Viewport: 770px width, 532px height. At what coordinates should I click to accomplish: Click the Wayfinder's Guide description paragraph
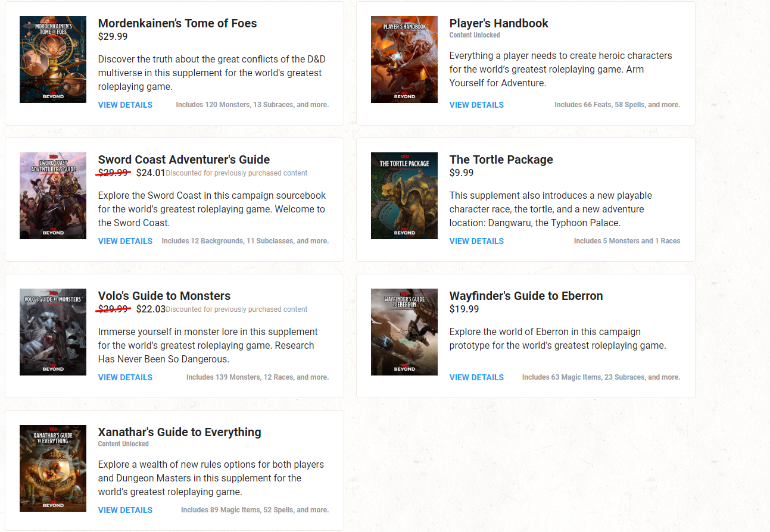point(557,339)
